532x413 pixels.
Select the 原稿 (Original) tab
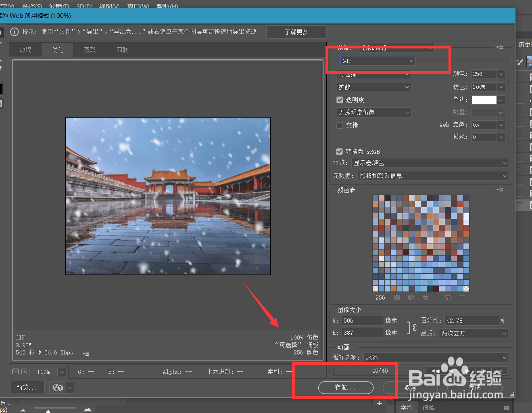[x=25, y=49]
